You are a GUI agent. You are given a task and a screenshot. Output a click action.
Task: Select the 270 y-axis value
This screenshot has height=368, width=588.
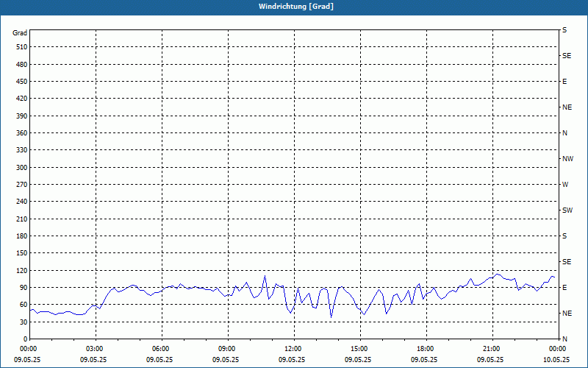click(22, 185)
